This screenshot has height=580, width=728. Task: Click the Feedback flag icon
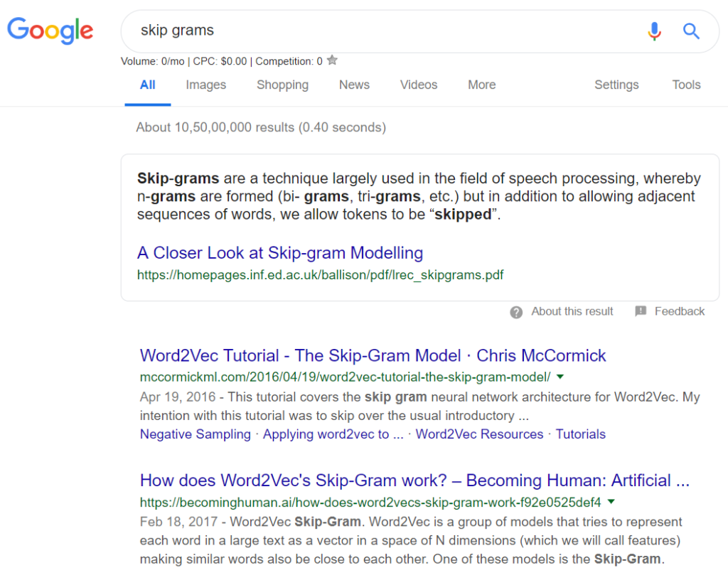pyautogui.click(x=641, y=311)
